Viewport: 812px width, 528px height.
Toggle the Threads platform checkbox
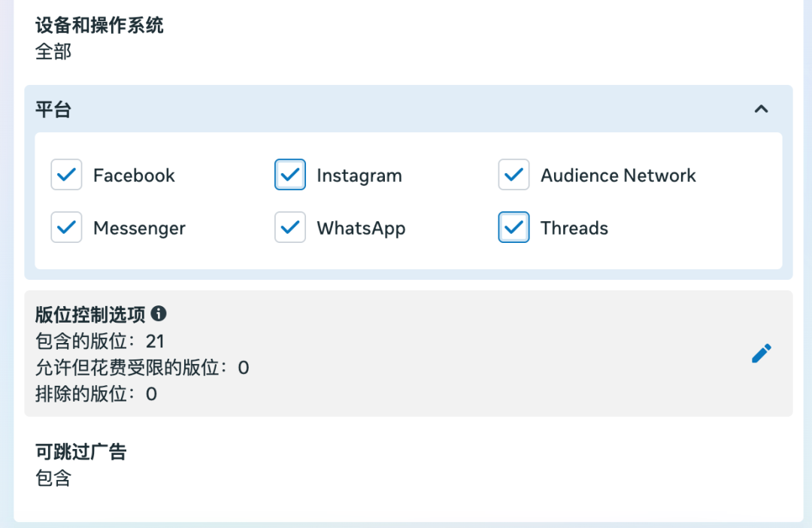514,227
